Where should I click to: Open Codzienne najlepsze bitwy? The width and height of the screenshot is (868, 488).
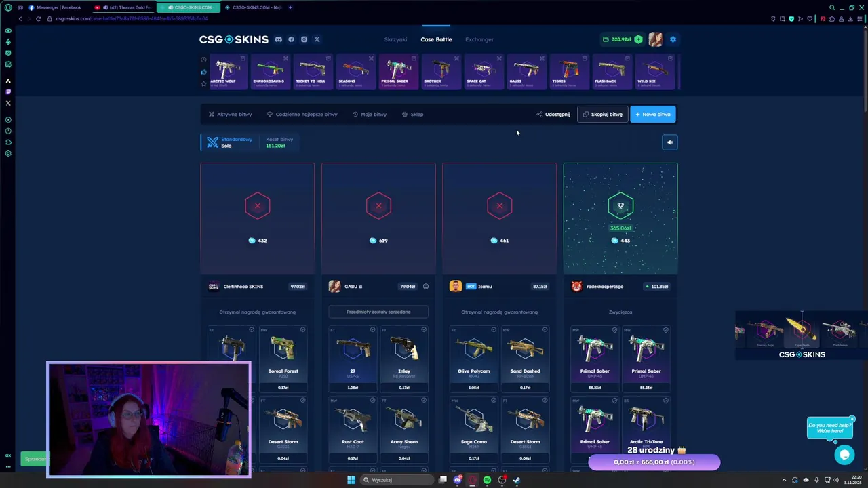click(302, 114)
